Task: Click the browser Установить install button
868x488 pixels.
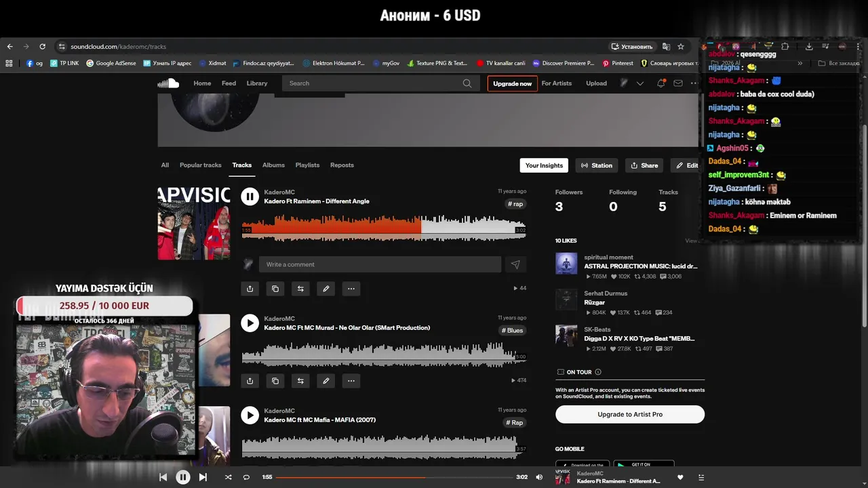Action: coord(632,47)
